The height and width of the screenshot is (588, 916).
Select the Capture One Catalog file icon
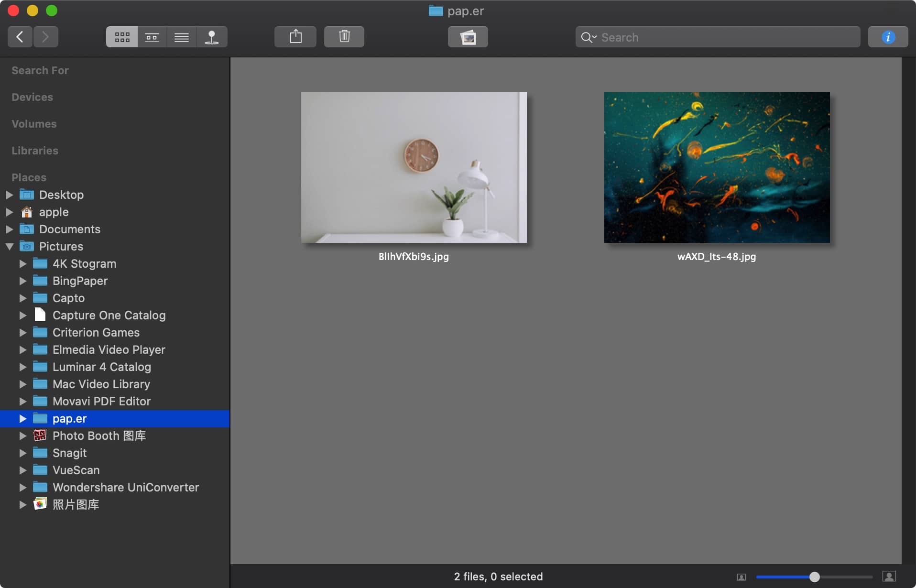(40, 315)
